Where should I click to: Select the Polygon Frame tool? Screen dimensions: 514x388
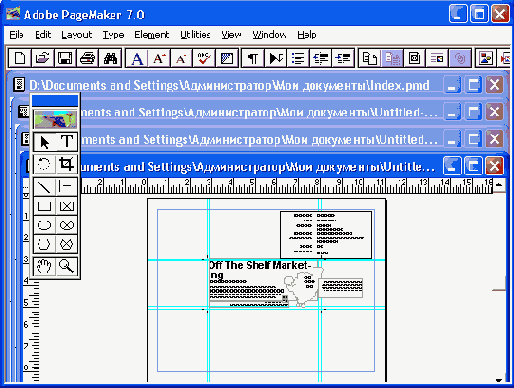(67, 244)
